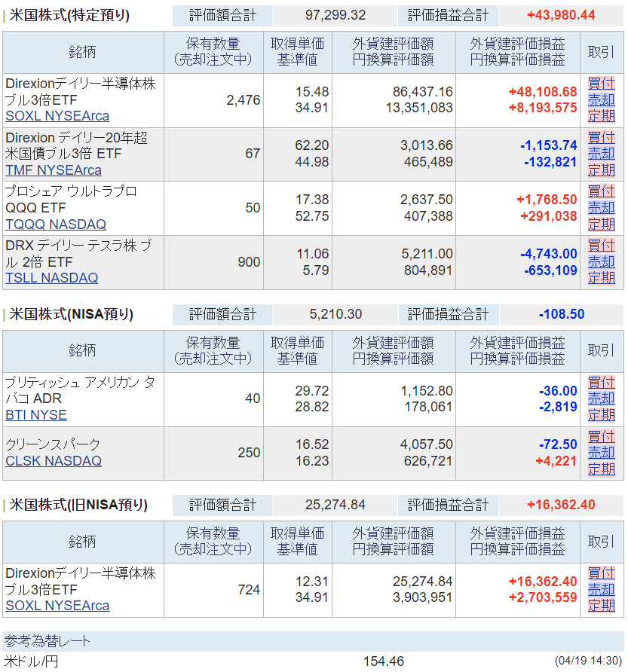Click the TMF valuation 3,013.66
Viewport: 628px width, 672px height.
pos(427,145)
